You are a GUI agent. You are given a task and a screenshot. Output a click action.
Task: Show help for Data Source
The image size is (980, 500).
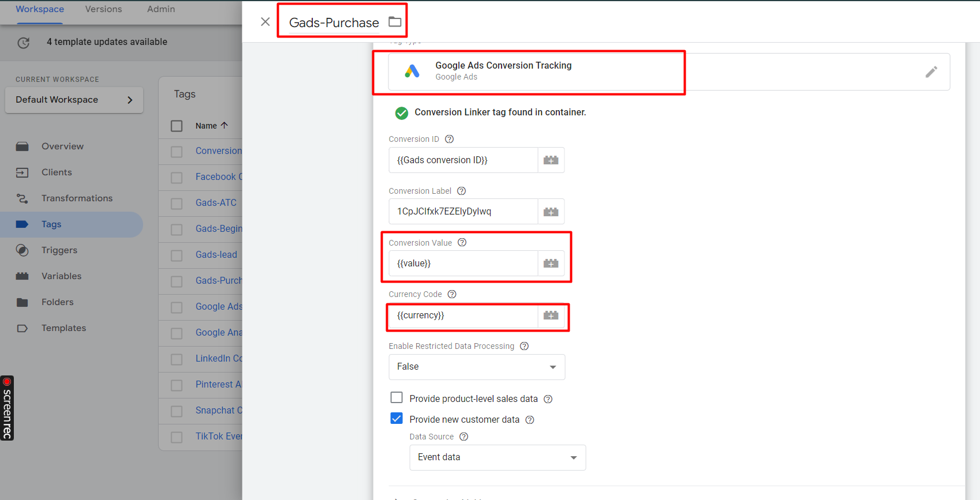coord(463,437)
